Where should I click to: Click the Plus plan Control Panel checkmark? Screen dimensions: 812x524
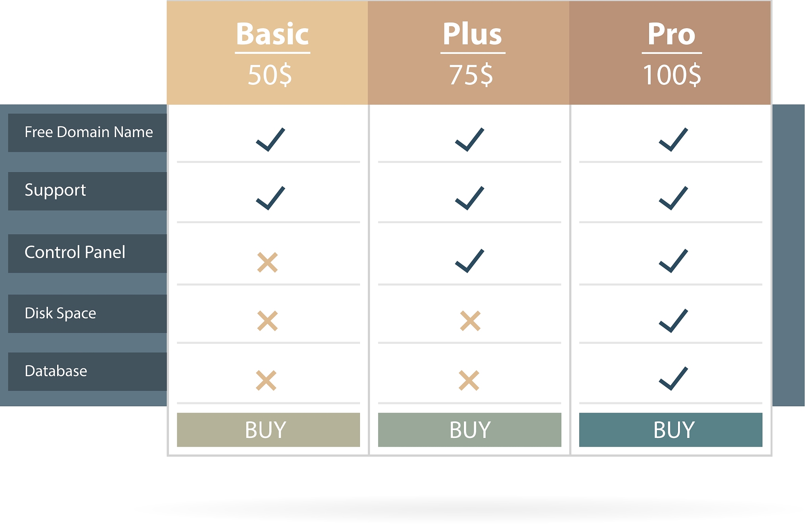point(469,261)
